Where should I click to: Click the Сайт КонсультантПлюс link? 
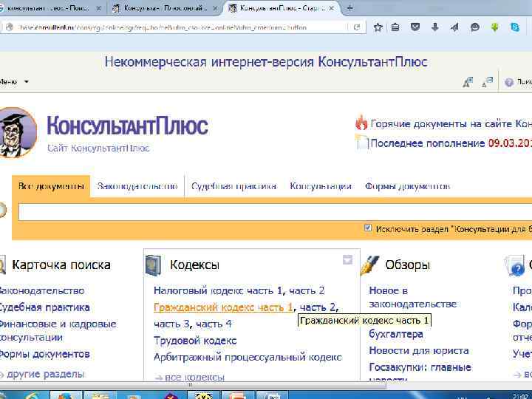click(98, 149)
